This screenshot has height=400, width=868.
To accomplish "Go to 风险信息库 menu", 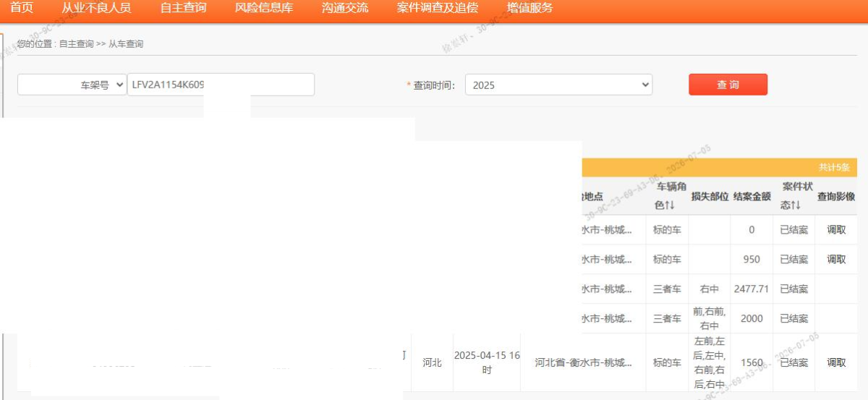I will pyautogui.click(x=264, y=9).
